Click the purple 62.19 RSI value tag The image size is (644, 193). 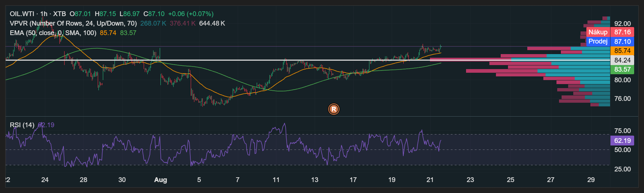coord(622,141)
